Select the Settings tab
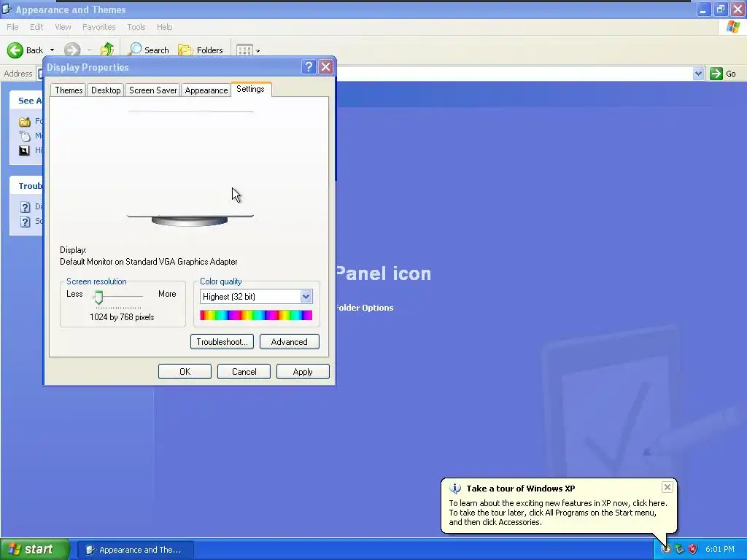This screenshot has width=747, height=560. pyautogui.click(x=251, y=89)
